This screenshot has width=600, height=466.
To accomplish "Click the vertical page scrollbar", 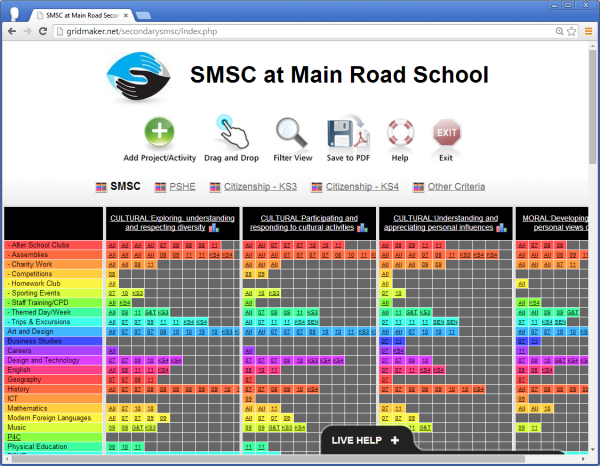I will (592, 107).
